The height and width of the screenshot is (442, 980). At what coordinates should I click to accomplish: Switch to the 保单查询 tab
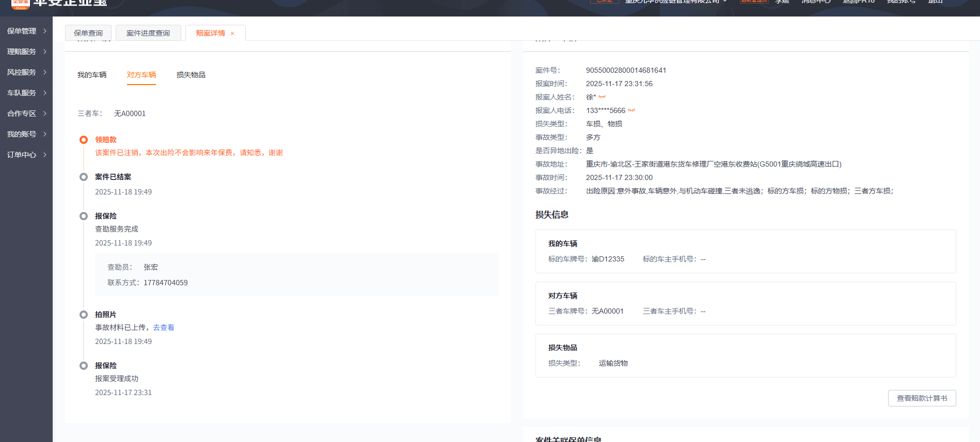(x=88, y=33)
